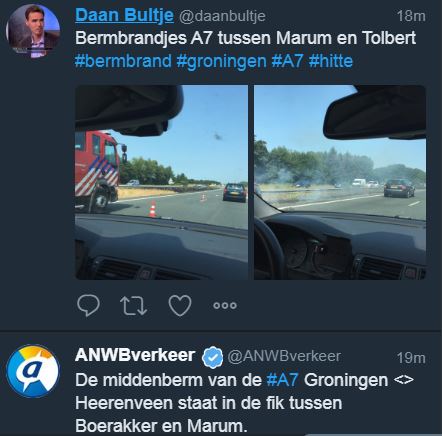Click the reply speech bubble icon
This screenshot has width=442, height=436.
tap(88, 305)
